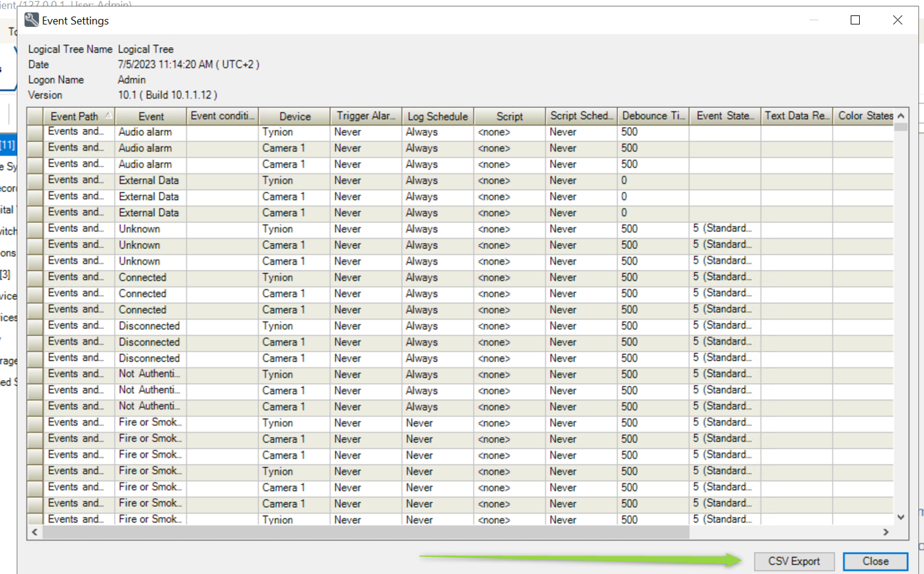The height and width of the screenshot is (574, 924).
Task: Select the row selector of first External Data row
Action: pos(35,181)
